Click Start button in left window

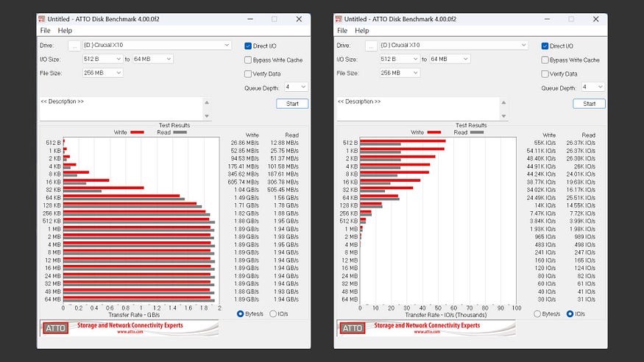click(x=292, y=104)
